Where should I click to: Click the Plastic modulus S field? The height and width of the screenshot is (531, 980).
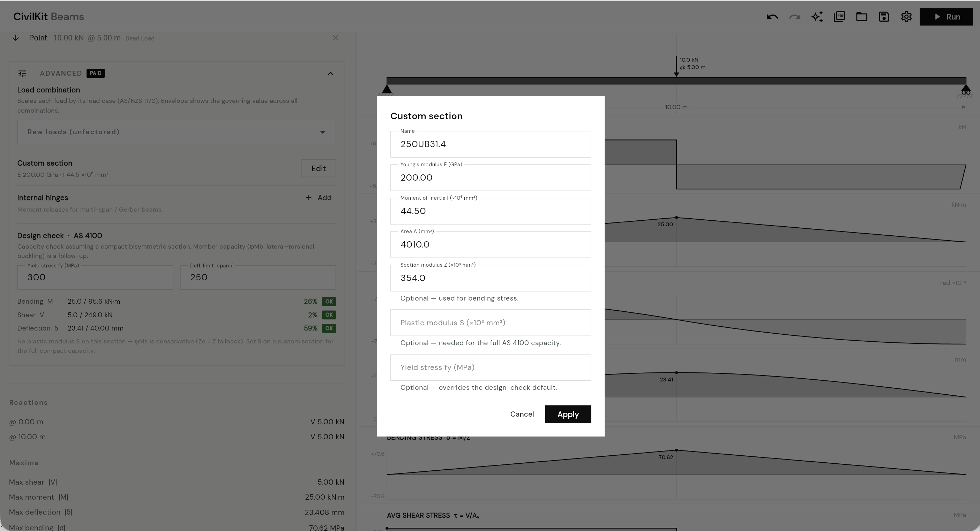click(491, 323)
